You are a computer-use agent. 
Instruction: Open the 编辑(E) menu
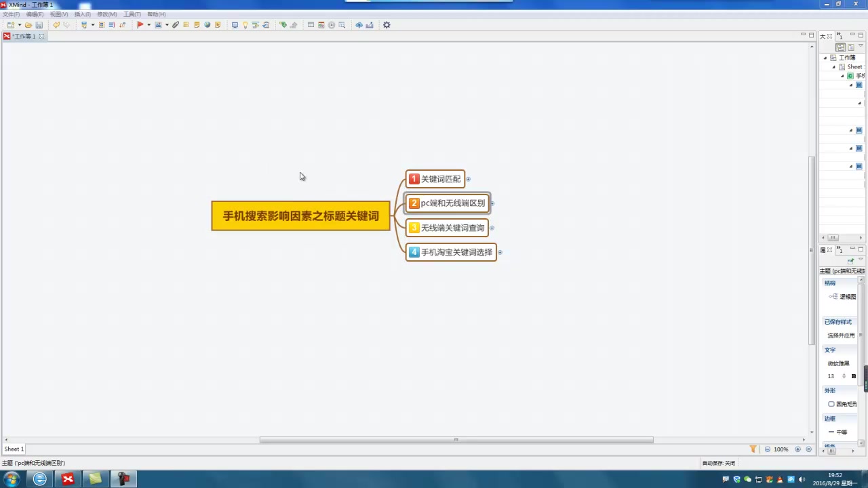click(x=35, y=14)
